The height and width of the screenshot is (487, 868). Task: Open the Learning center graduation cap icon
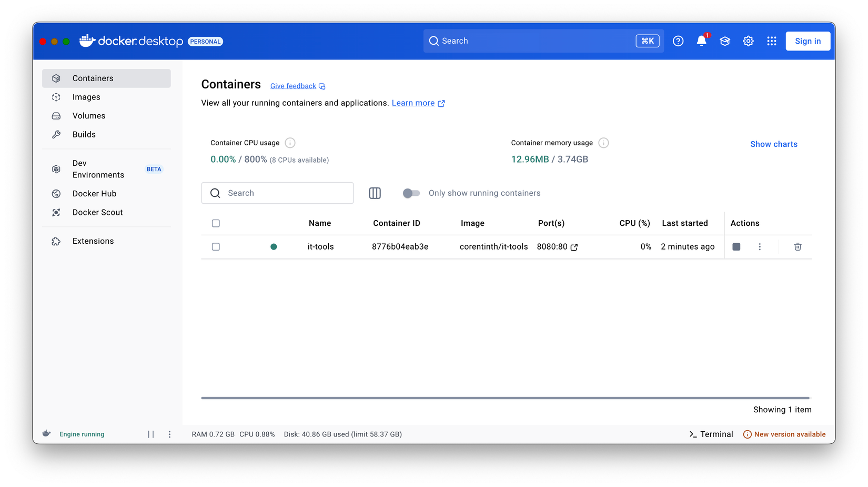[x=724, y=41]
